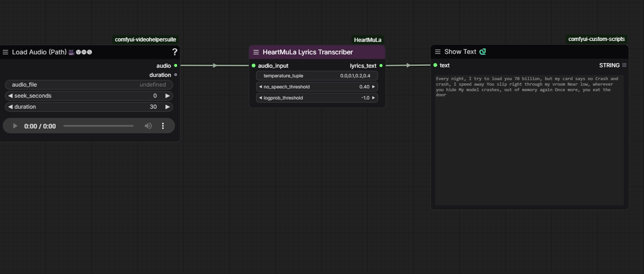
Task: Click the HeartMuLa Lyrics Transcriber node menu icon
Action: click(256, 52)
